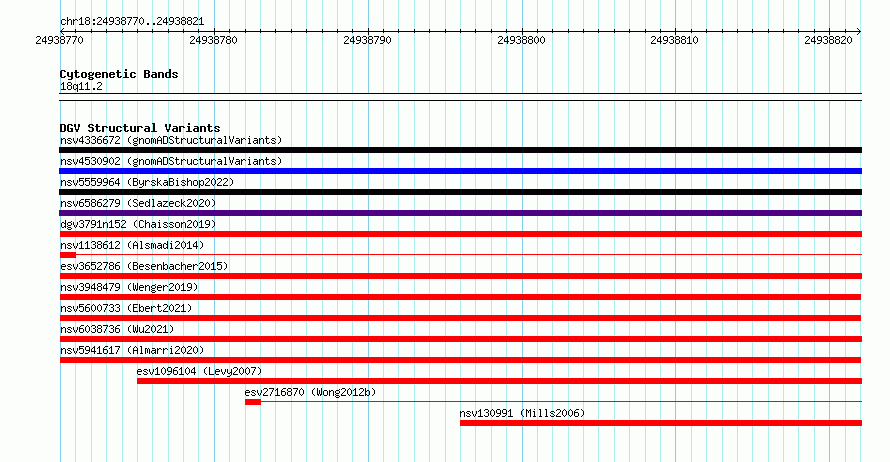This screenshot has width=890, height=462.
Task: Select the red nsv130991 variant bar
Action: (x=661, y=423)
